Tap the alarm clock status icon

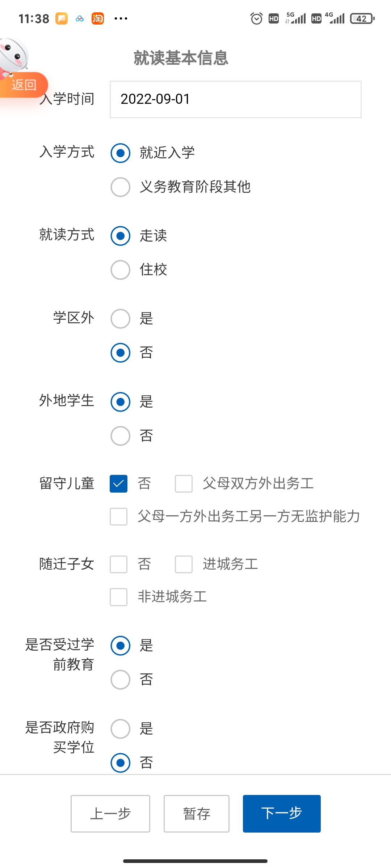(256, 18)
